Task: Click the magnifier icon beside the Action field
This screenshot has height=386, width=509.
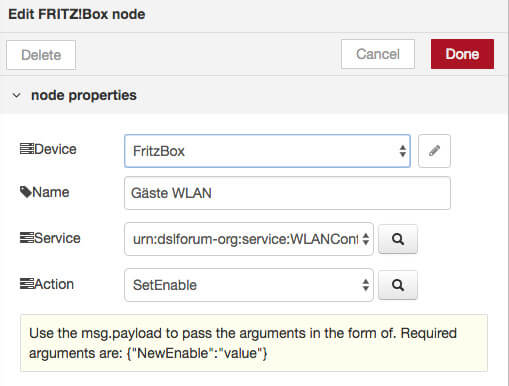Action: pos(398,285)
